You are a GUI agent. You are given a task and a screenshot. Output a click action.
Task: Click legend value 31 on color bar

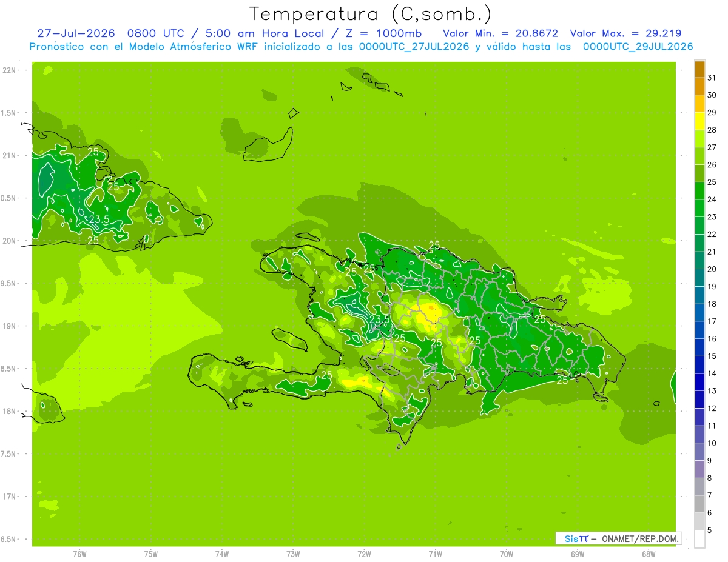click(712, 78)
